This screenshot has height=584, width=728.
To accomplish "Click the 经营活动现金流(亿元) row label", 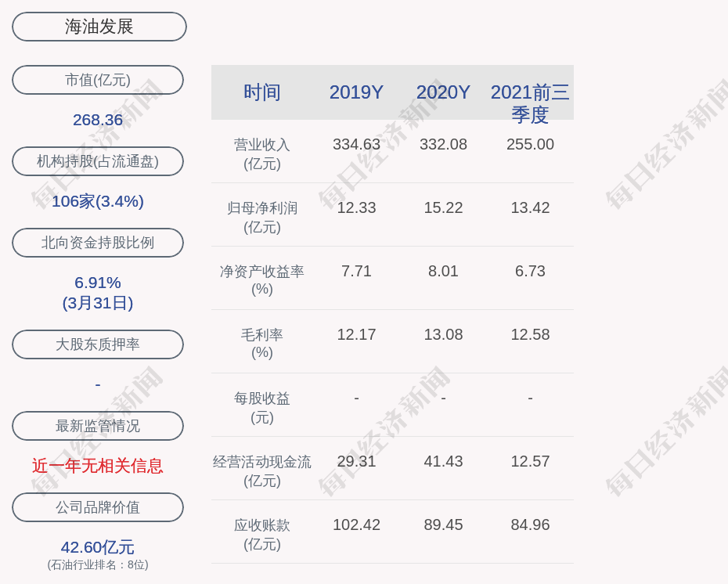I will (262, 470).
